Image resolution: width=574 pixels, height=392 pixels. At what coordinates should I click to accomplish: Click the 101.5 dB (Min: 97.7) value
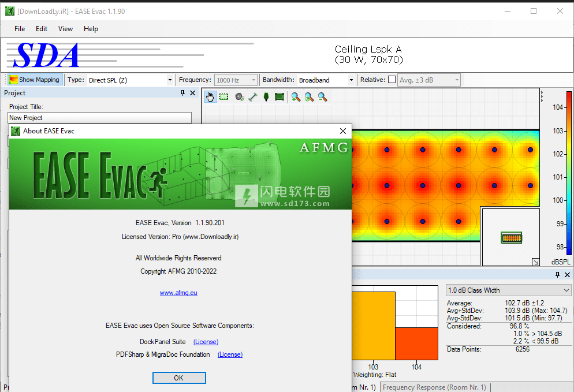coord(534,318)
